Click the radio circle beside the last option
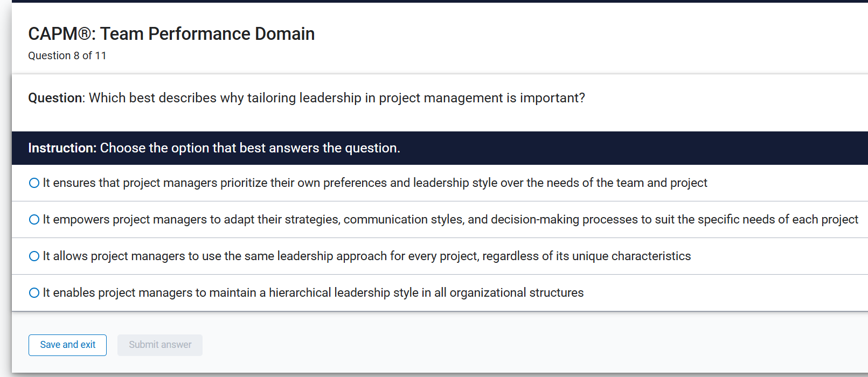The image size is (868, 377). pyautogui.click(x=34, y=292)
